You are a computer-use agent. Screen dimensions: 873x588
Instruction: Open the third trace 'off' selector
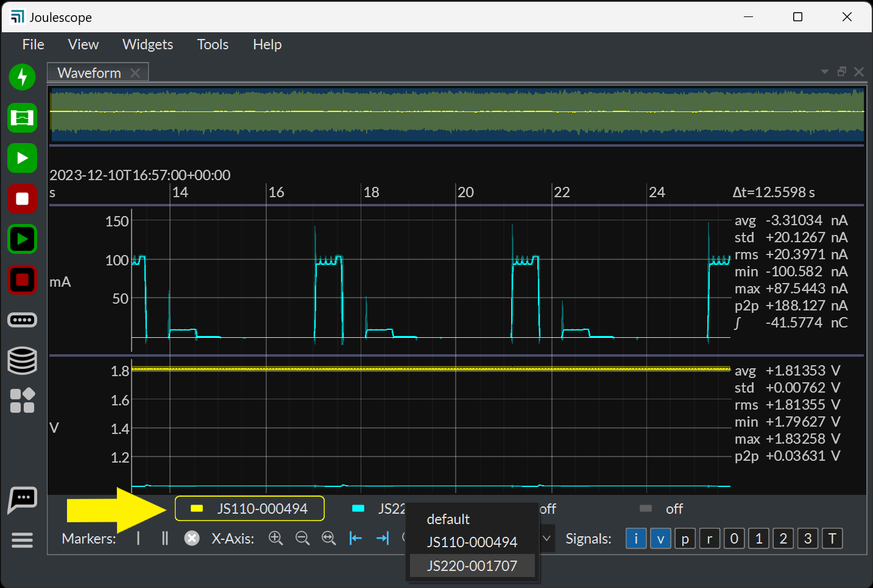[x=547, y=509]
